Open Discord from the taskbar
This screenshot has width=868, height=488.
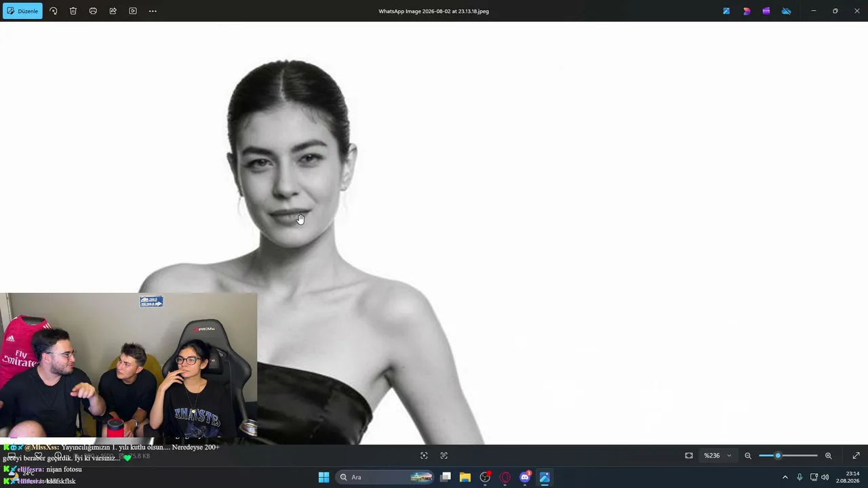click(x=525, y=477)
